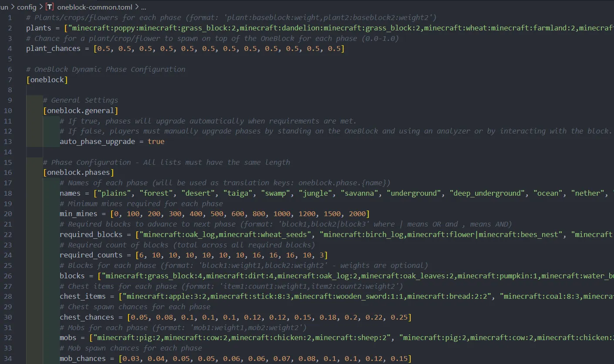Click the "desert" phase name string

point(198,193)
